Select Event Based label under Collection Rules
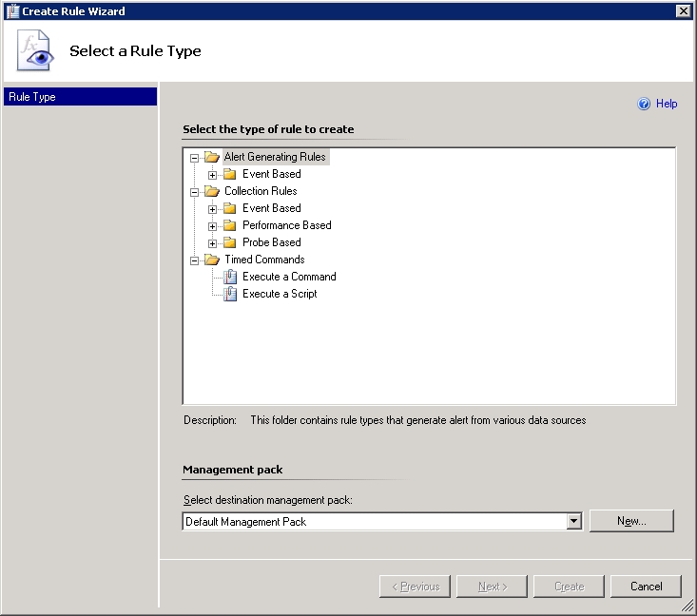The height and width of the screenshot is (616, 697). point(271,208)
